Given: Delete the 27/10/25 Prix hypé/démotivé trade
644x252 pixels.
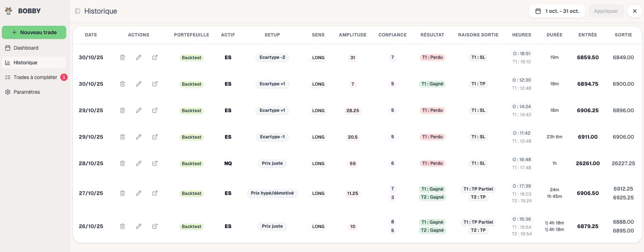Looking at the screenshot, I should 122,193.
